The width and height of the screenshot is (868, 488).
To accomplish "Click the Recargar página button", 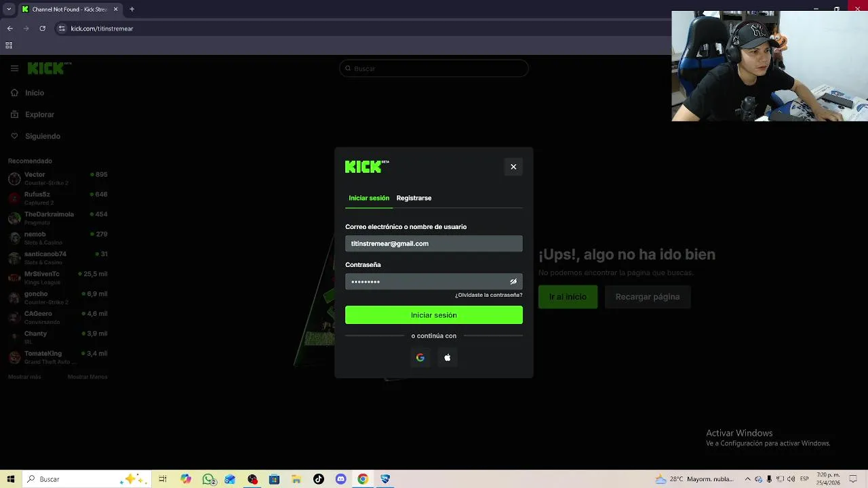I will [x=648, y=297].
